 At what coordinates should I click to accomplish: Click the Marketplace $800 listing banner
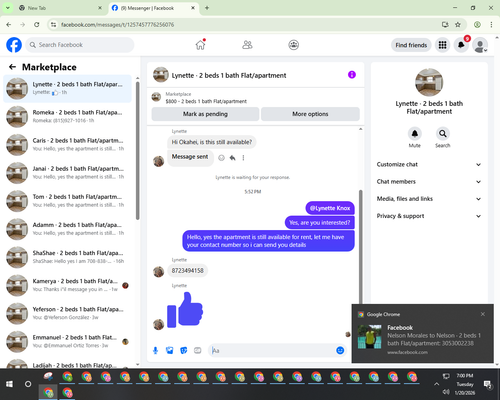(255, 98)
